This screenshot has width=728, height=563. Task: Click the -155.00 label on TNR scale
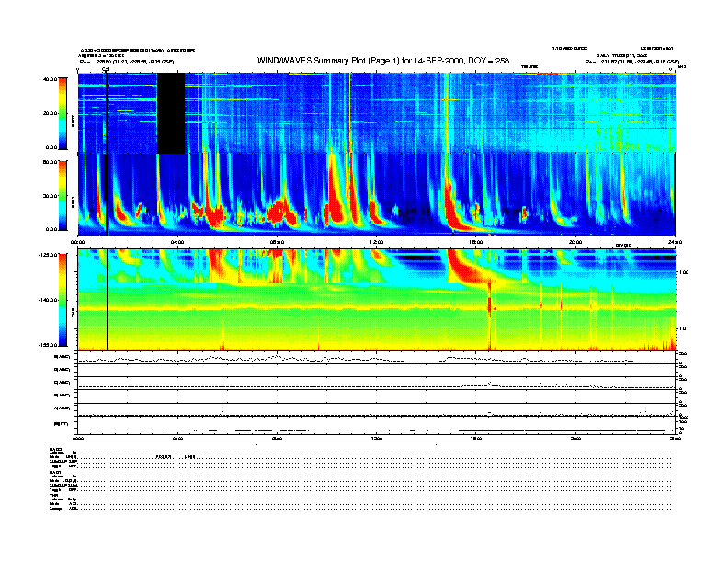(48, 345)
